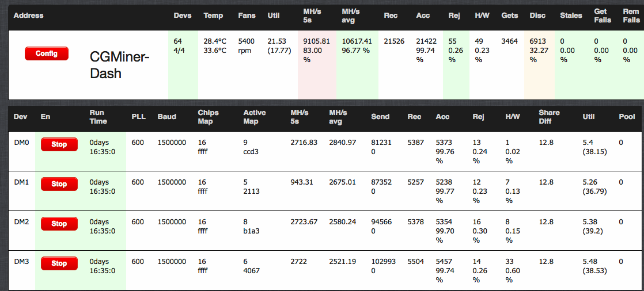This screenshot has width=644, height=291.
Task: Stop the DM3 device
Action: click(59, 263)
